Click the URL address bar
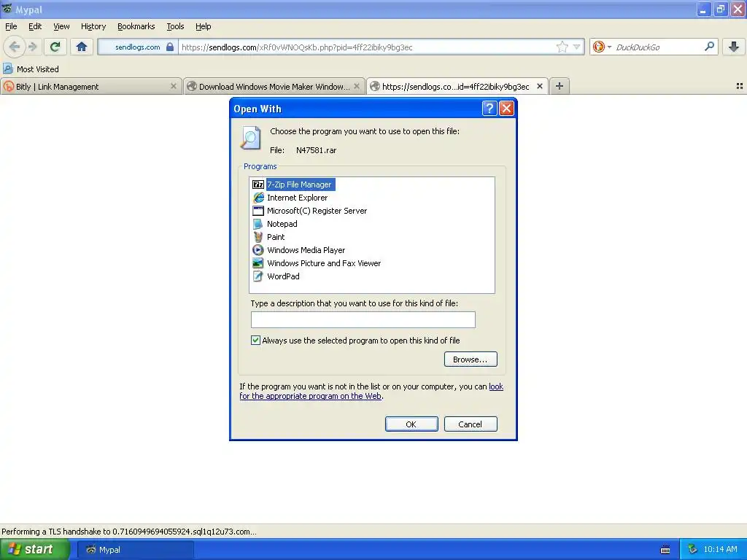Image resolution: width=747 pixels, height=560 pixels. pos(367,47)
